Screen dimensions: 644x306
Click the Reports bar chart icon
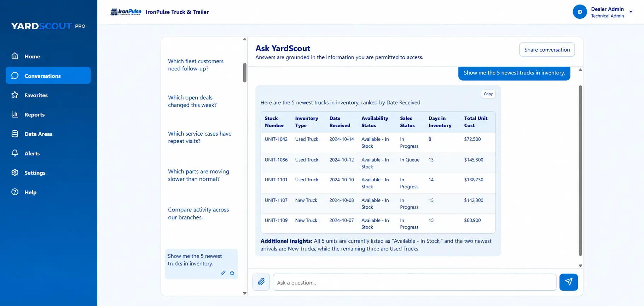click(x=15, y=114)
